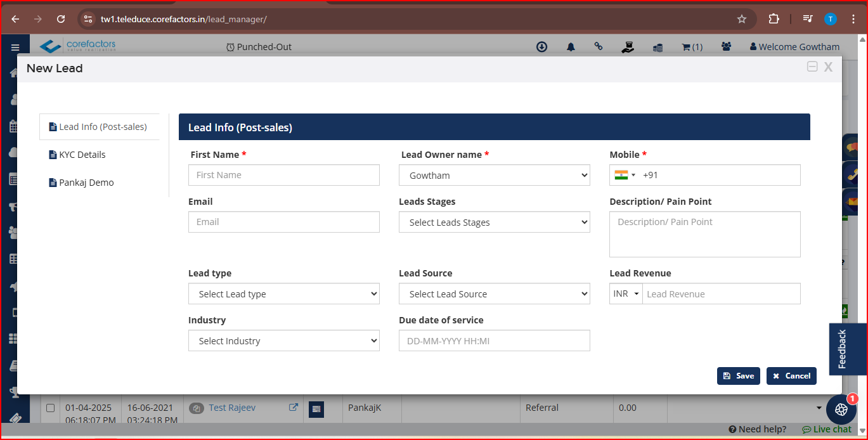The height and width of the screenshot is (440, 868).
Task: Open the Test Rajeev lead link
Action: 232,408
